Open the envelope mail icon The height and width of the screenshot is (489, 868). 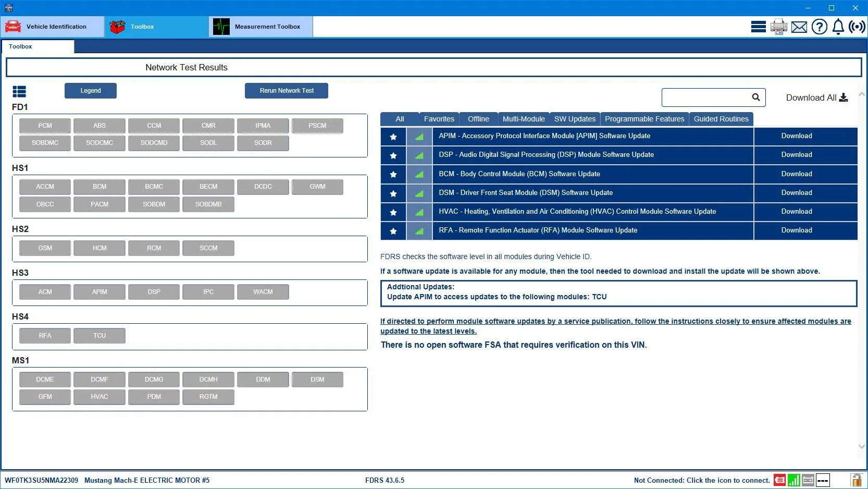[x=799, y=27]
